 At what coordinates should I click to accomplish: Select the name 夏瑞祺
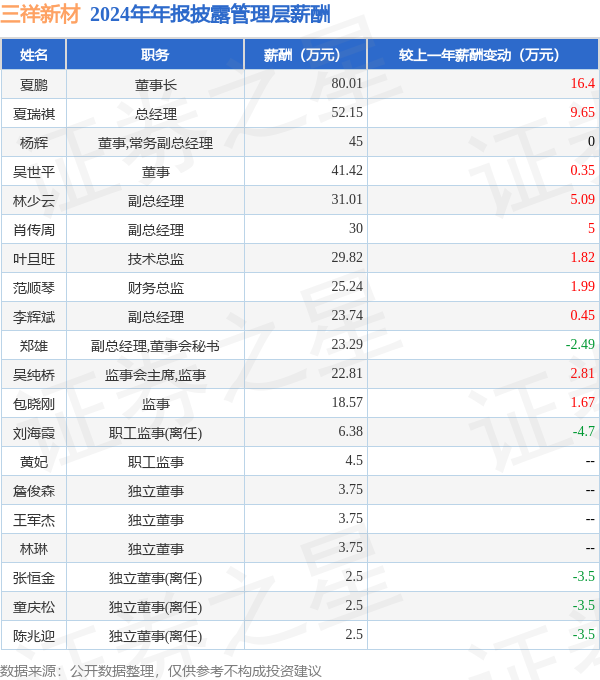click(34, 114)
